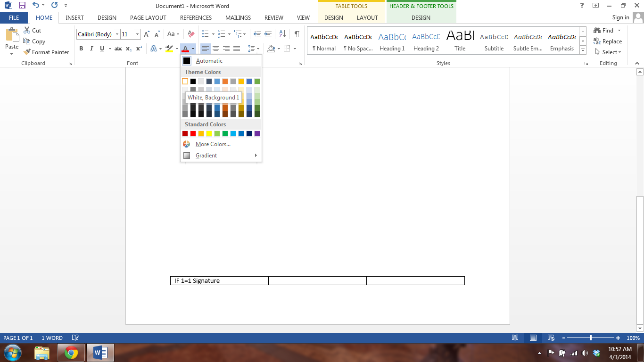Justify the paragraph text

pyautogui.click(x=237, y=49)
